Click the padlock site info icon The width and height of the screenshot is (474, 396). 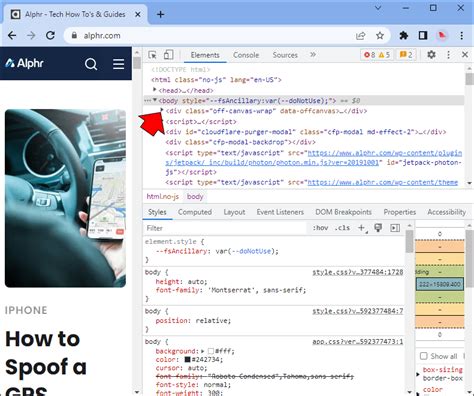74,35
